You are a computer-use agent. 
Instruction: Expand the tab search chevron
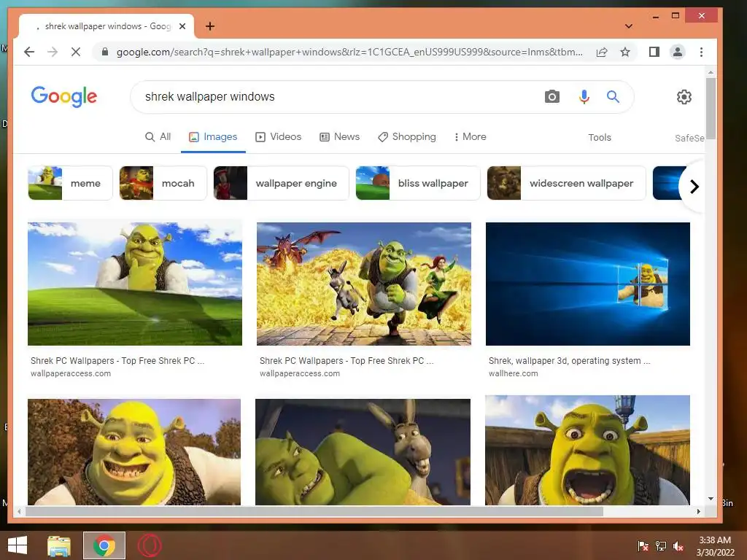pyautogui.click(x=629, y=26)
